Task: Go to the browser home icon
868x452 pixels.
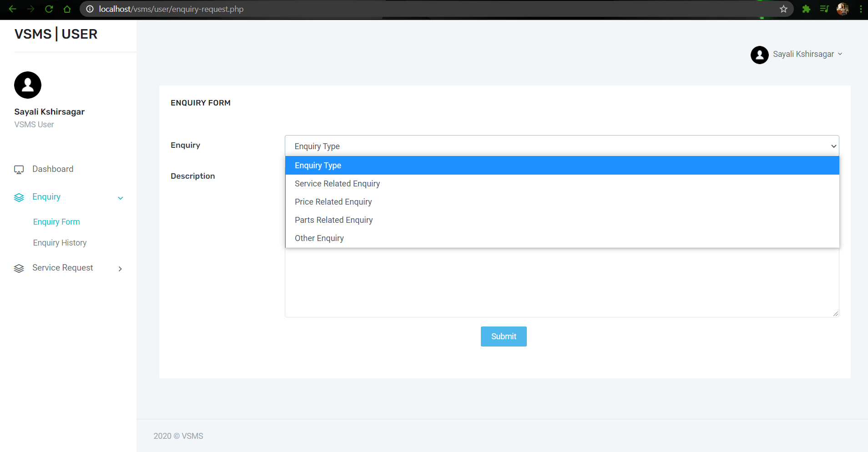Action: pyautogui.click(x=67, y=9)
